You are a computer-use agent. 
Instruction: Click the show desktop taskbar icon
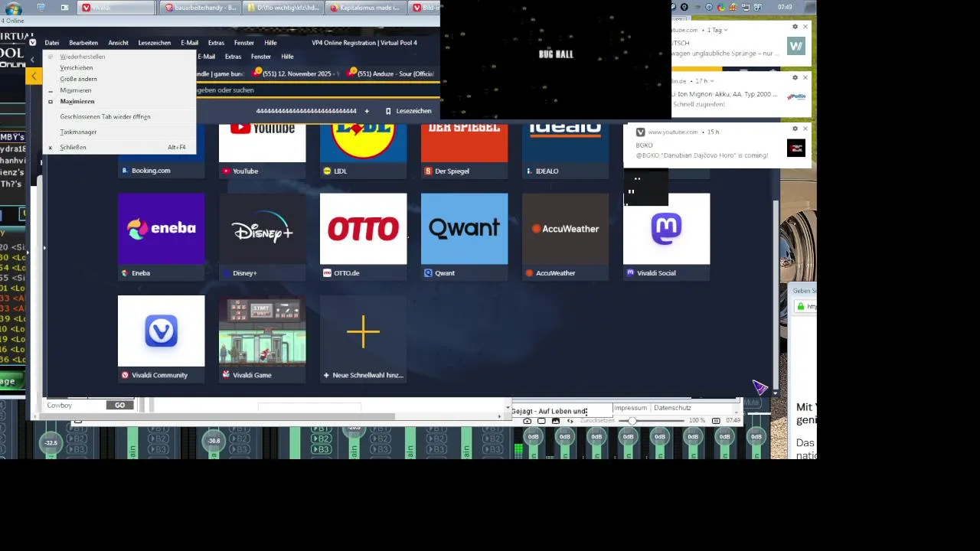41,8
